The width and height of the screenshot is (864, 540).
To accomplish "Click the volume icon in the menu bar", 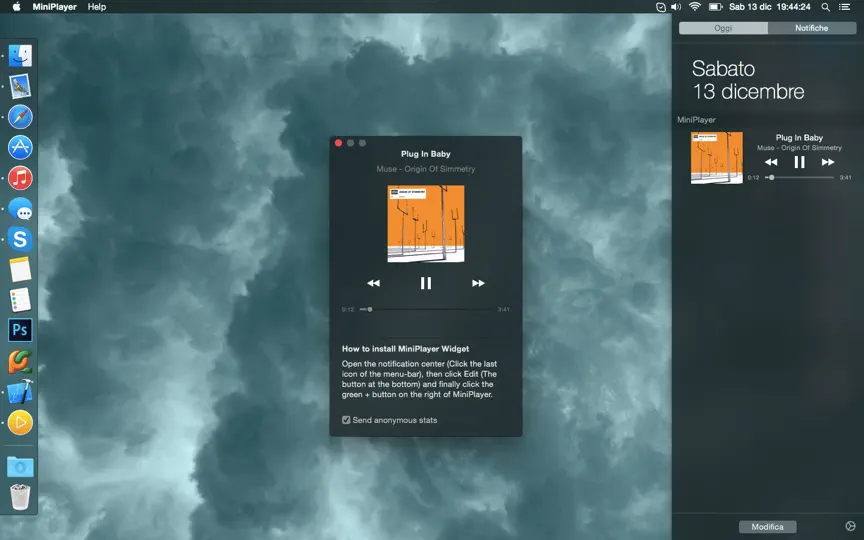I will [x=676, y=7].
